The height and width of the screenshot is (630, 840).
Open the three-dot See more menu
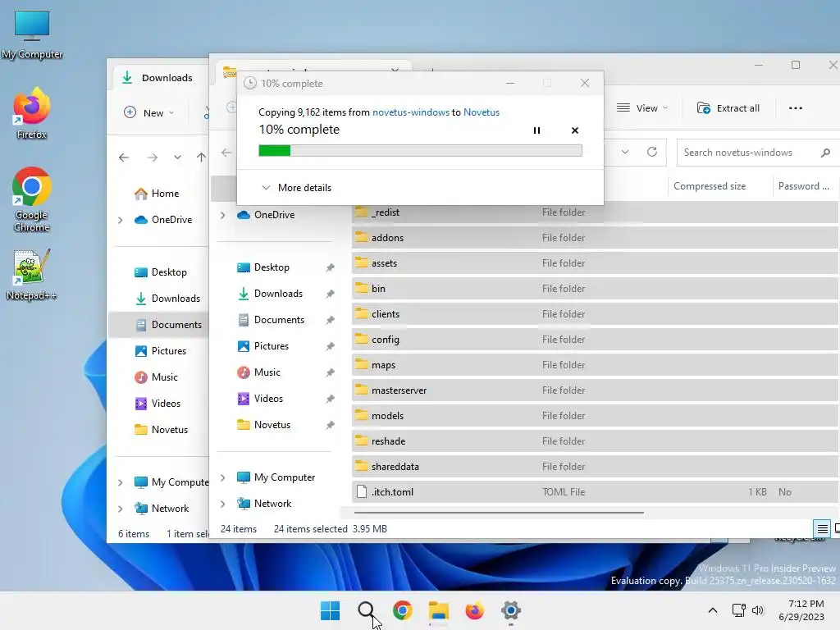click(x=796, y=108)
